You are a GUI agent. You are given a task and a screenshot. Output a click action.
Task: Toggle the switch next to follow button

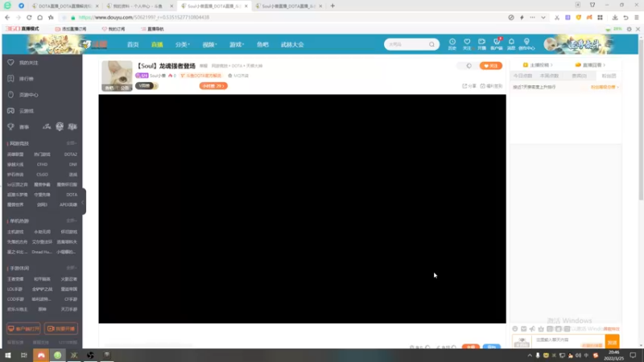click(469, 66)
